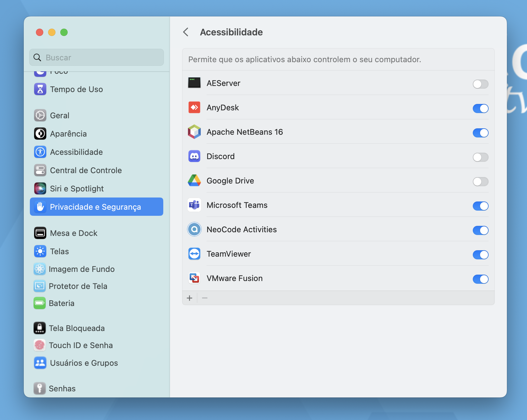
Task: Enable the AEServer accessibility toggle
Action: point(480,84)
